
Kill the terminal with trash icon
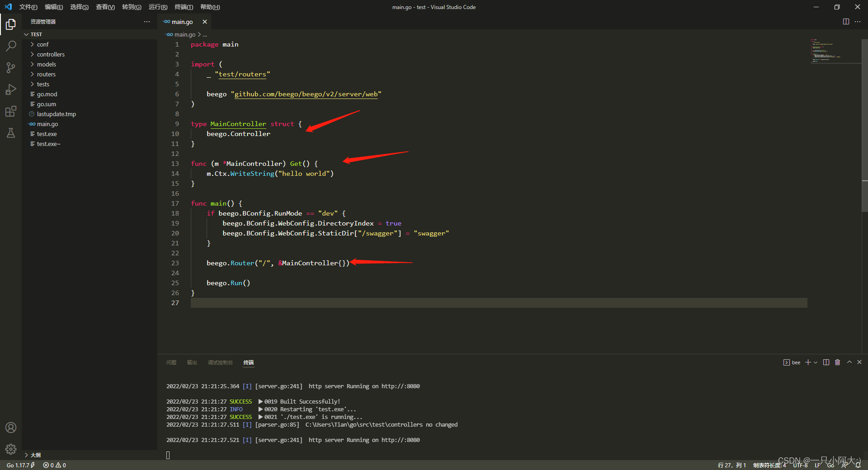tap(837, 362)
